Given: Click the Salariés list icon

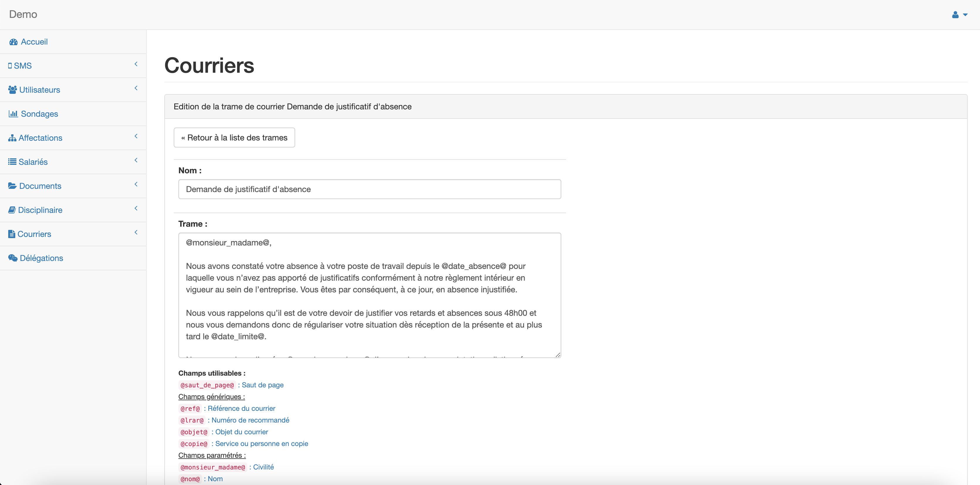Looking at the screenshot, I should tap(12, 162).
